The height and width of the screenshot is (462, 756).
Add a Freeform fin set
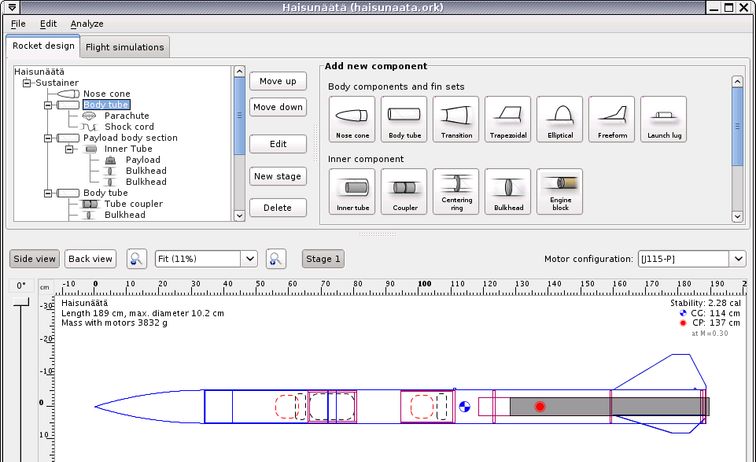[612, 119]
